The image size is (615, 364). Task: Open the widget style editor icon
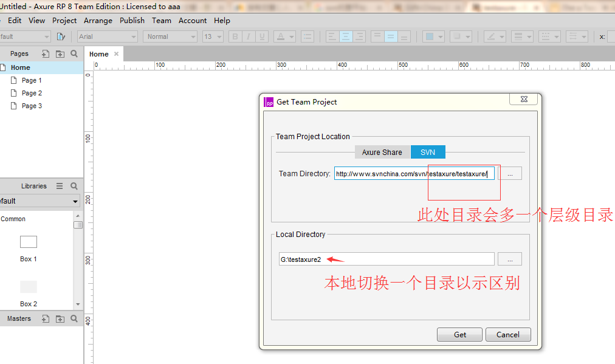coord(60,36)
